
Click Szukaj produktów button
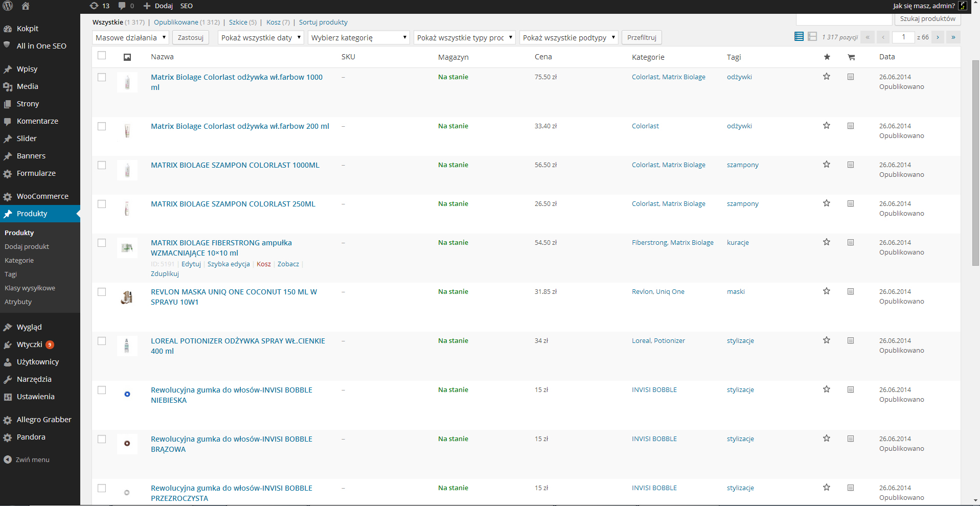point(927,19)
